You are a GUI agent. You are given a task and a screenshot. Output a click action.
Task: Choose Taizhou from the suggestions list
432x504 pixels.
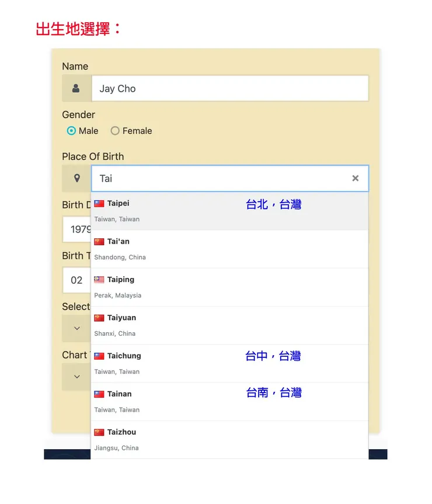[x=229, y=440]
